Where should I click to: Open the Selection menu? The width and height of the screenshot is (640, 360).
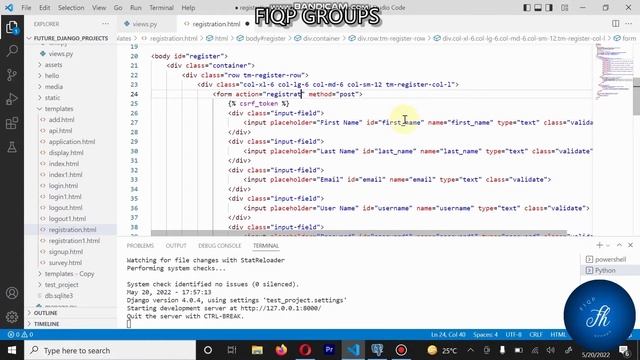pos(71,8)
